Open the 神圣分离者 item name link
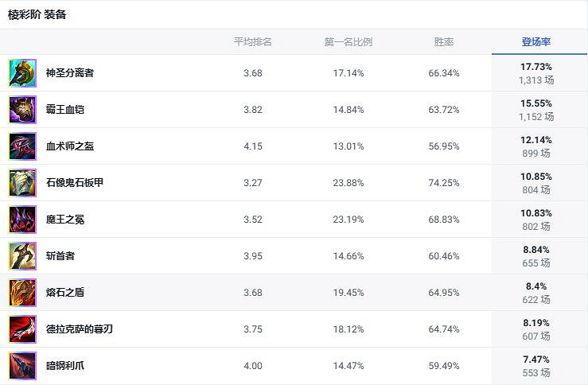This screenshot has height=385, width=588. (x=70, y=73)
